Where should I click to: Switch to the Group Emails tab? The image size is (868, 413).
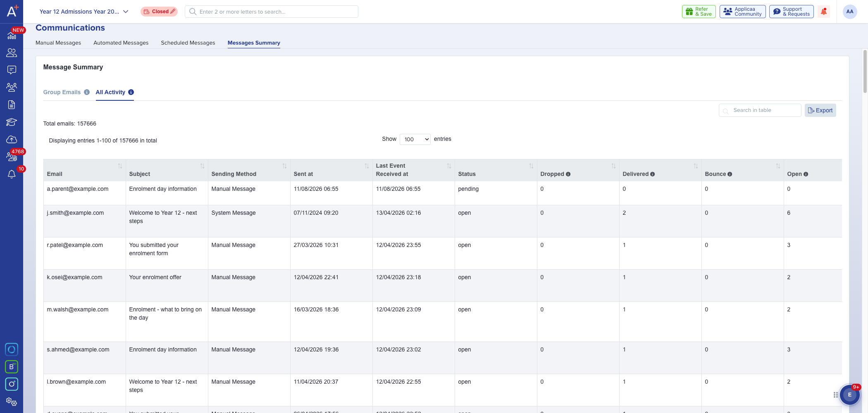pos(62,92)
